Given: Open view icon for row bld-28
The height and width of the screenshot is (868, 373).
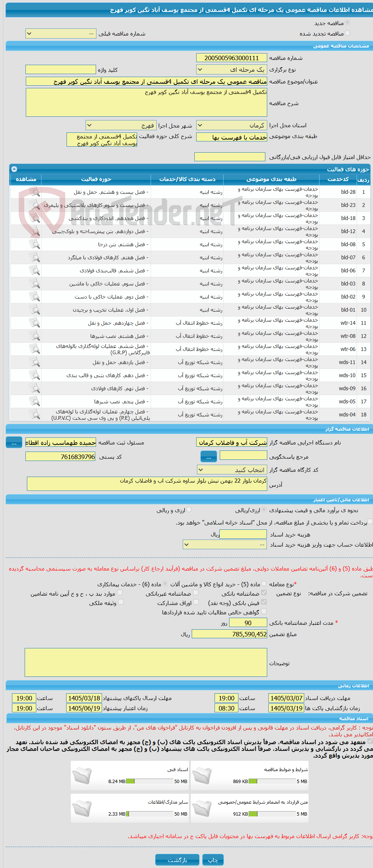Looking at the screenshot, I should [x=34, y=192].
